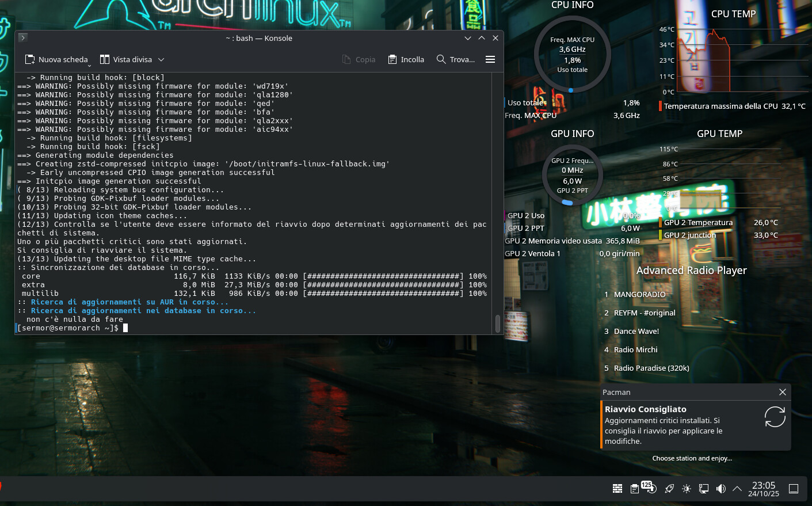Open the clipboard tray icon
This screenshot has width=812, height=506.
634,489
